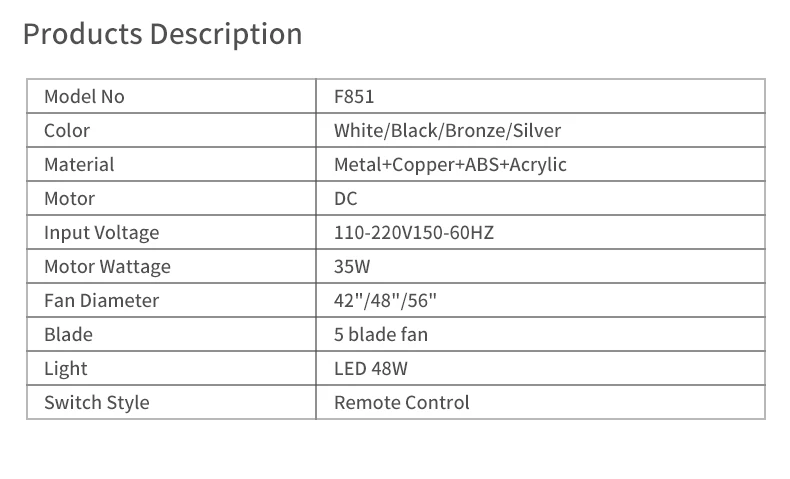The image size is (790, 479).
Task: Select the Switch Style label
Action: click(96, 403)
